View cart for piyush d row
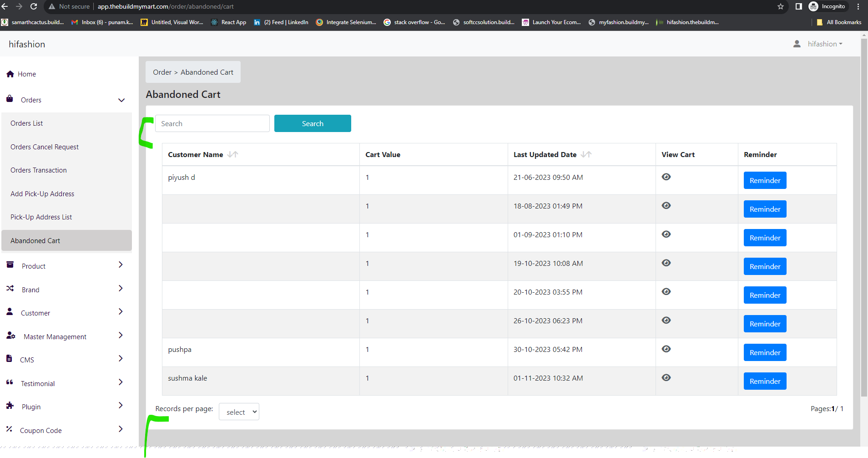 coord(666,177)
